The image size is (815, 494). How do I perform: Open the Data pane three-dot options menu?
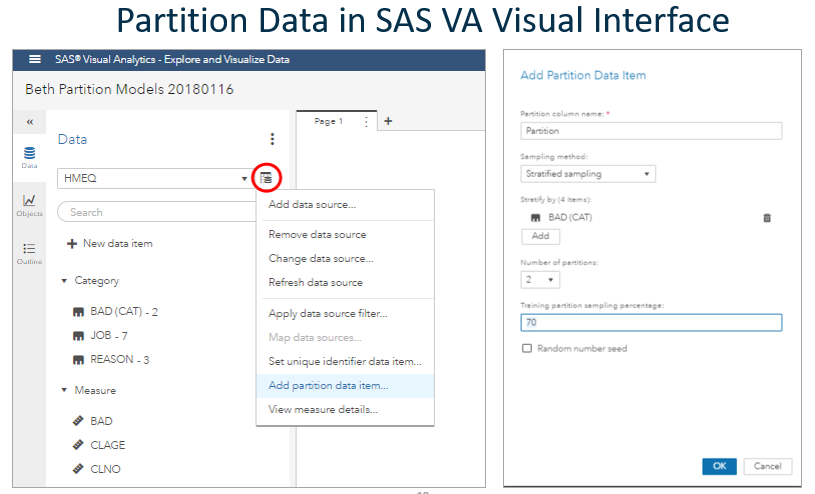coord(272,139)
